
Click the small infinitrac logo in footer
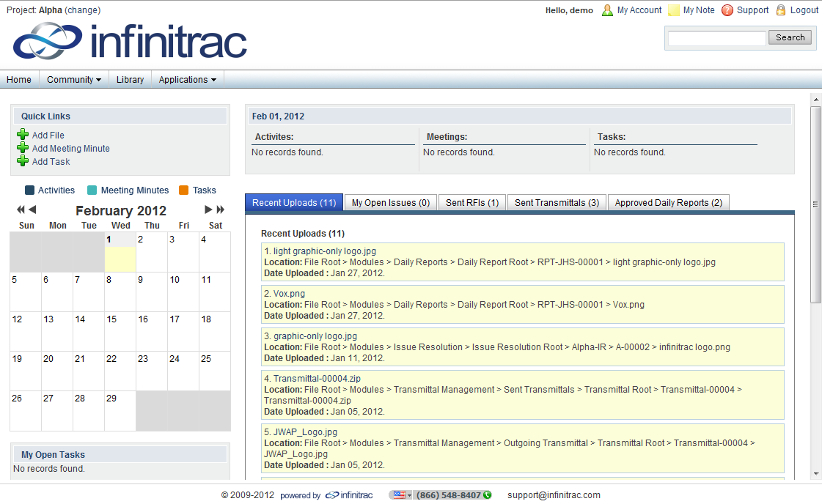pyautogui.click(x=349, y=495)
